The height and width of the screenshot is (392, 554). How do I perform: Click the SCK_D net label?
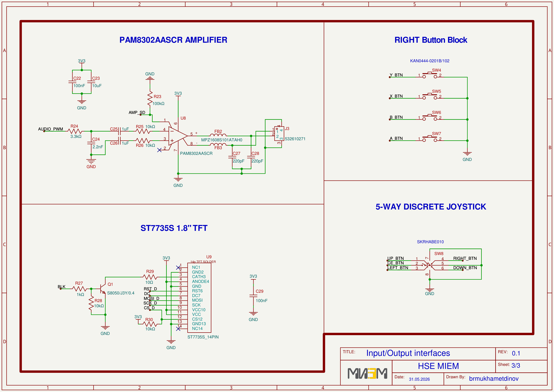[150, 303]
